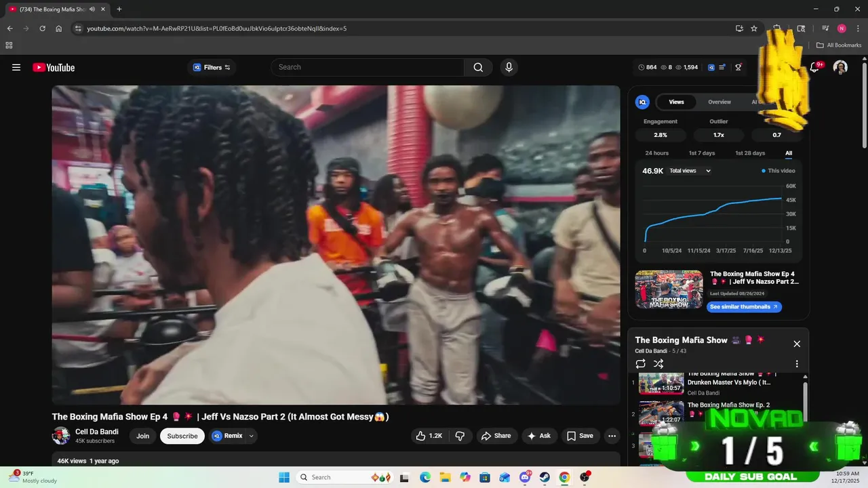
Task: Click the Chrome home button
Action: 59,28
